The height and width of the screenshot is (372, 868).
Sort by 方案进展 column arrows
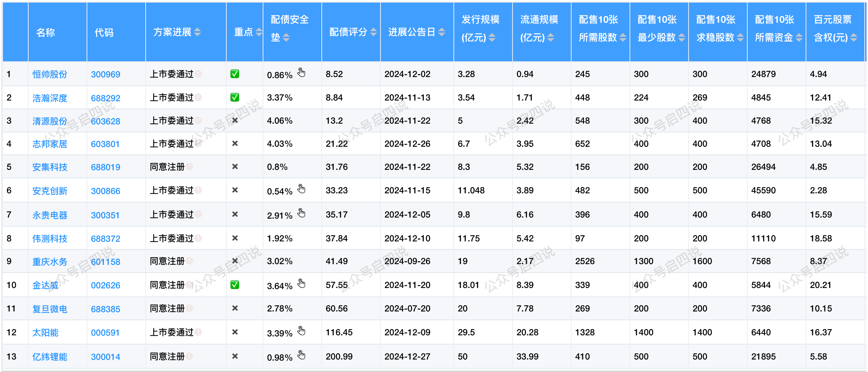(x=197, y=32)
